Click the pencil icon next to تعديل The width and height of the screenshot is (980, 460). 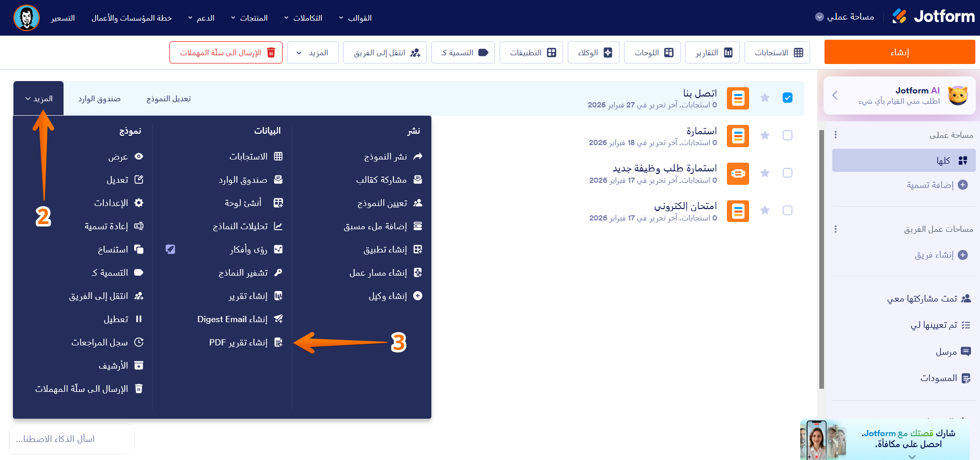(138, 180)
